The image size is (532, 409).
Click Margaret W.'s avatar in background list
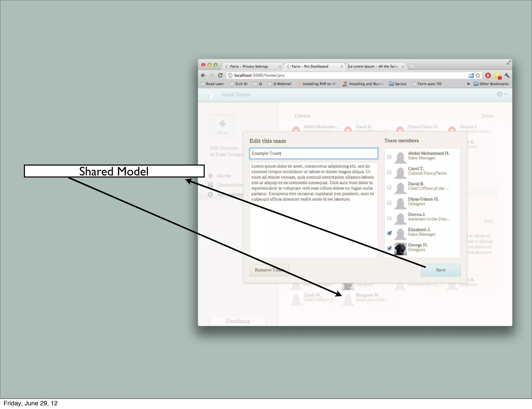pyautogui.click(x=348, y=300)
